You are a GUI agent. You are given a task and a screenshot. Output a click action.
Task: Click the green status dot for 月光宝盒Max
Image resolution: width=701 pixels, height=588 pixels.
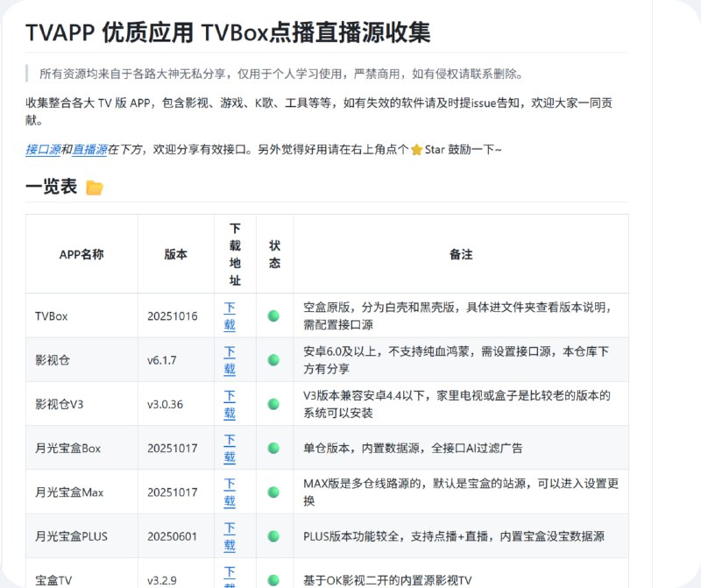(x=273, y=492)
